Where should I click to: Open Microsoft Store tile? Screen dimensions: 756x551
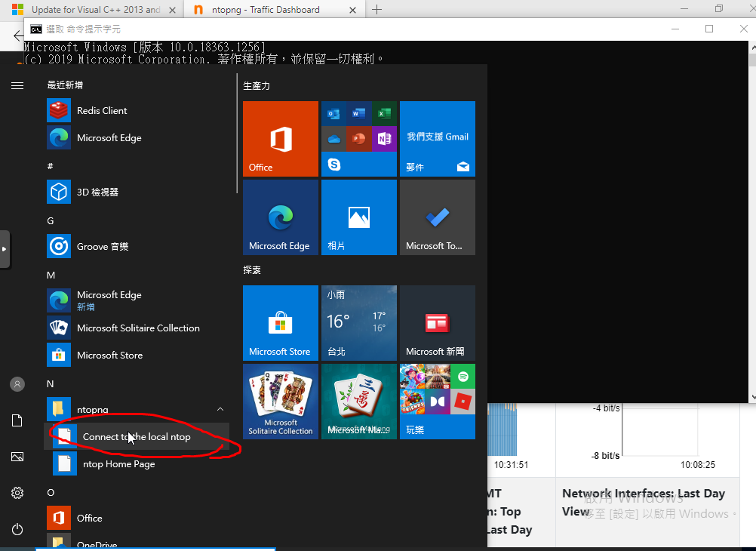[x=281, y=323]
